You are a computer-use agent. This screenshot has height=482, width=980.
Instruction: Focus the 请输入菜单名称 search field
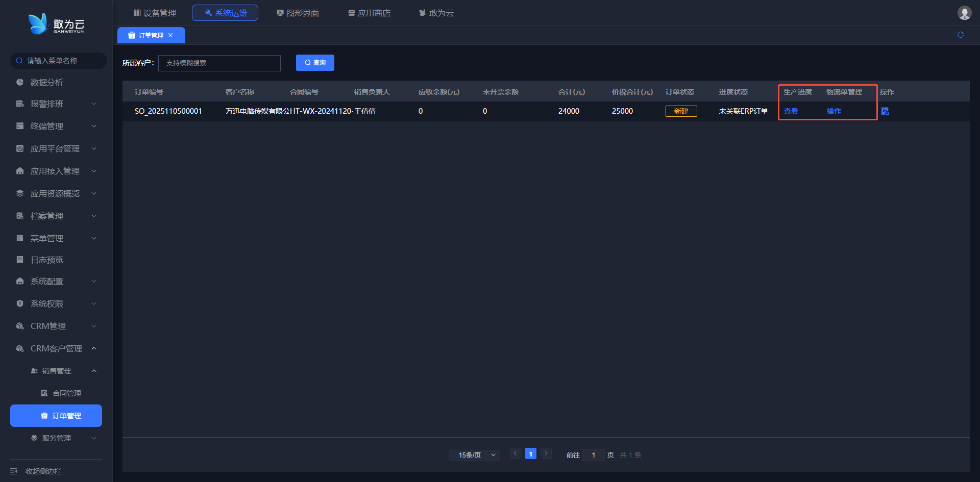[x=59, y=61]
